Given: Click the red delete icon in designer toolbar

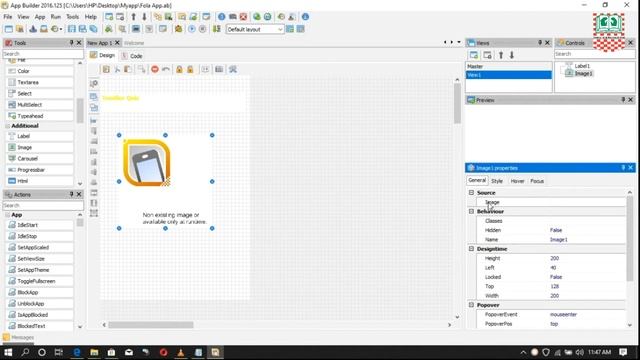Looking at the screenshot, I should point(155,69).
